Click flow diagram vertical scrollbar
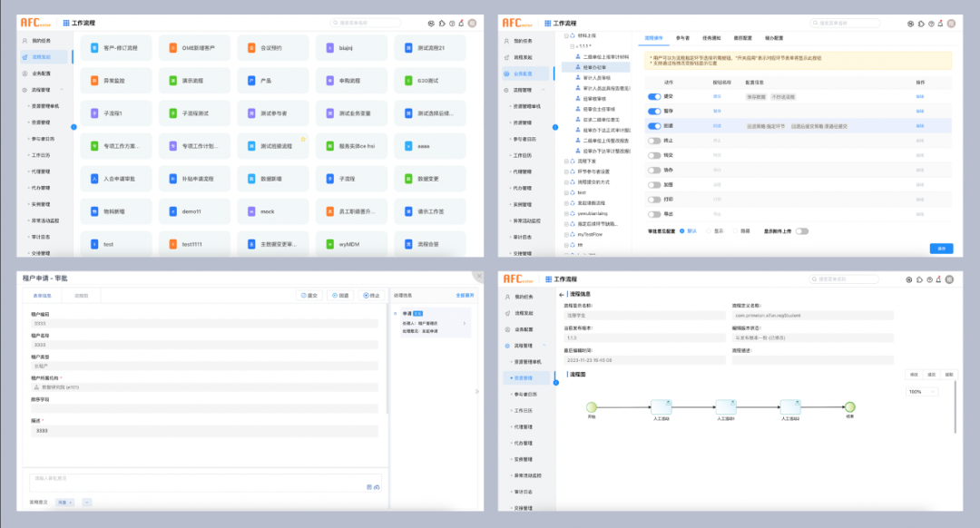 [955, 407]
